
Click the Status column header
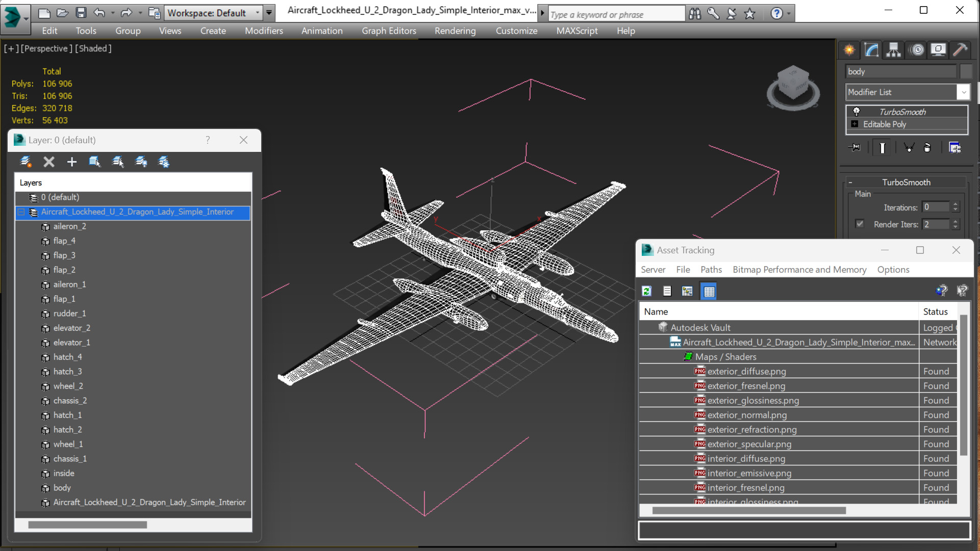(x=938, y=311)
